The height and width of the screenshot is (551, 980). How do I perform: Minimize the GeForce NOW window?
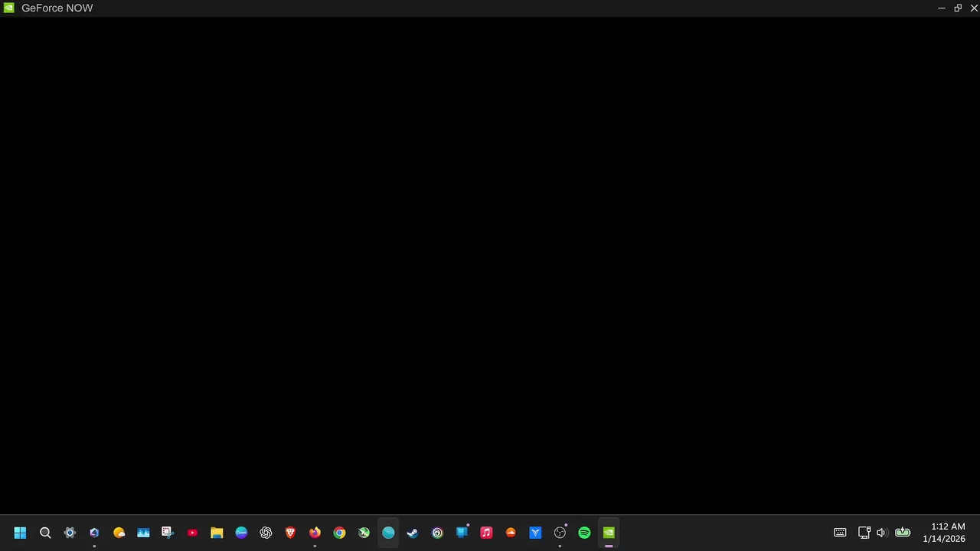point(941,8)
